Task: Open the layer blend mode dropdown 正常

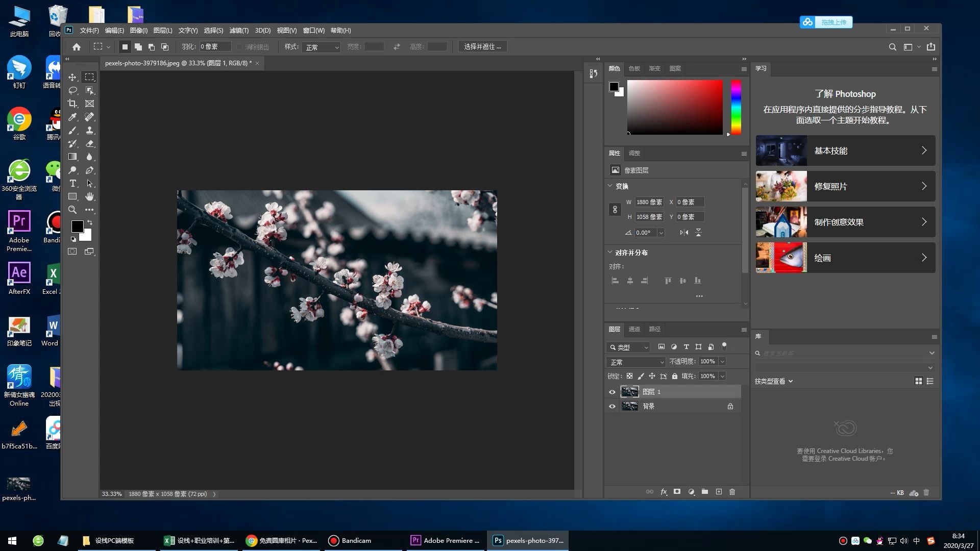Action: point(636,362)
